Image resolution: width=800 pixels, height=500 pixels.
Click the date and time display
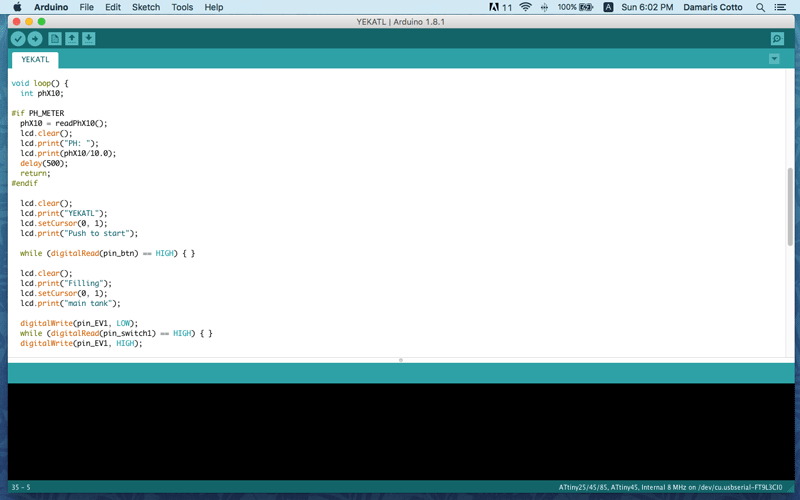click(x=647, y=7)
